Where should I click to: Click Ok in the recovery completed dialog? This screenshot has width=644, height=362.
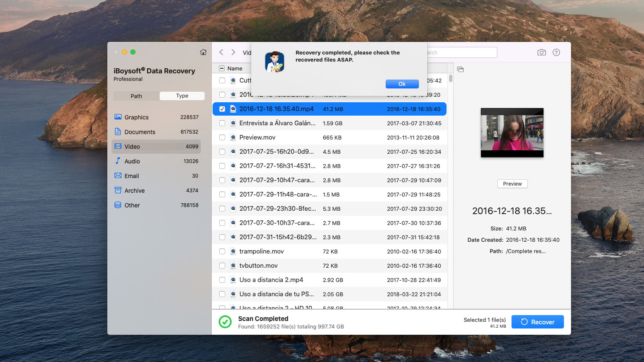tap(402, 84)
